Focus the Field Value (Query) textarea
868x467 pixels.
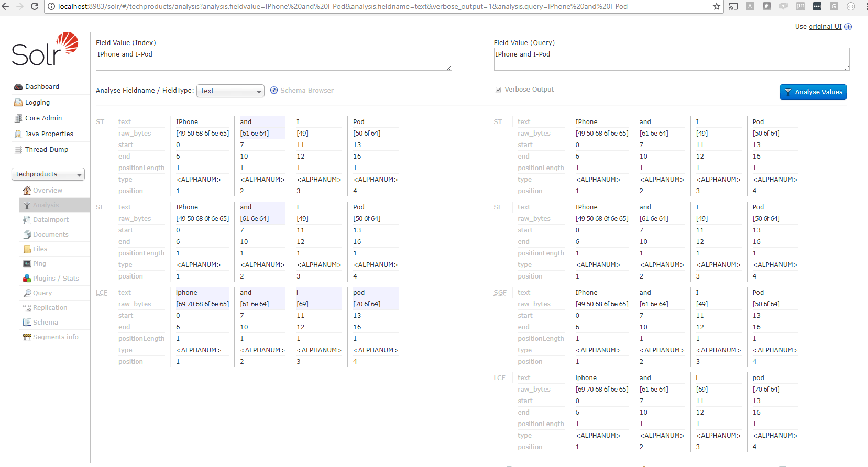[672, 59]
